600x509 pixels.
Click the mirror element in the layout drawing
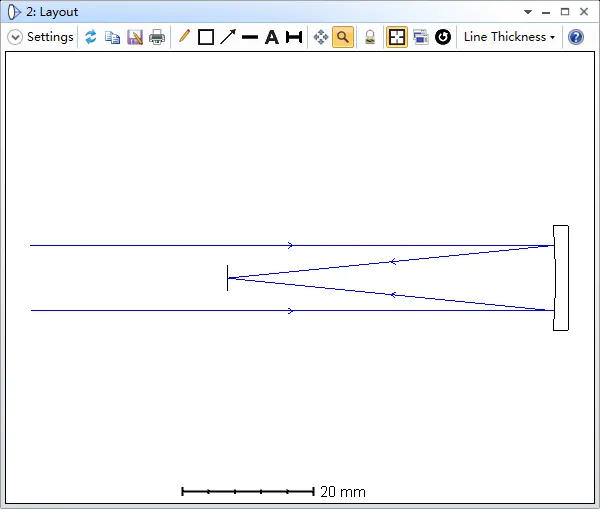point(561,278)
